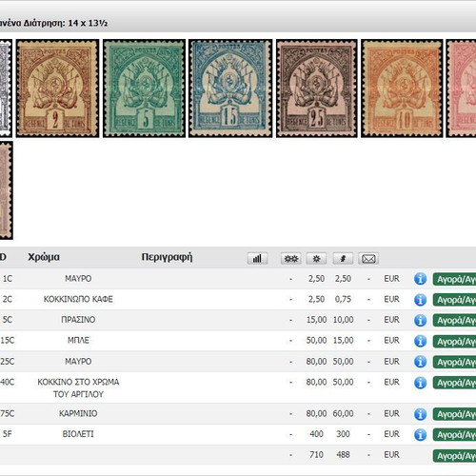476x476 pixels.
Task: Click buy button for 5C ΠΡΑΣΙΝΟ stamp
Action: (454, 320)
